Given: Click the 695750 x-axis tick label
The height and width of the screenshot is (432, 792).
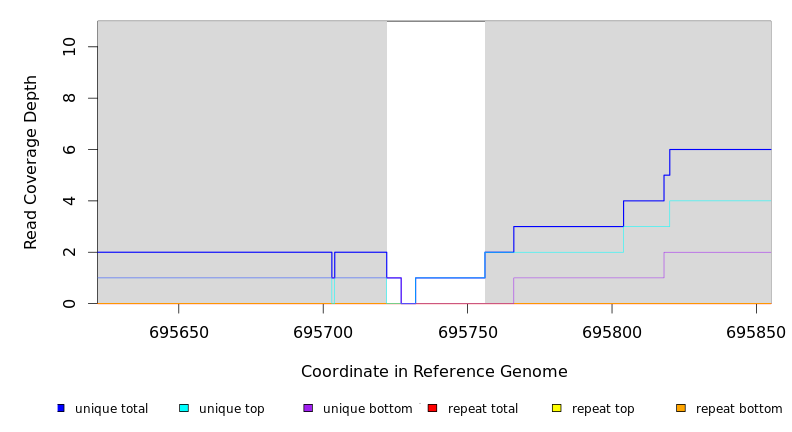Looking at the screenshot, I should [x=468, y=332].
